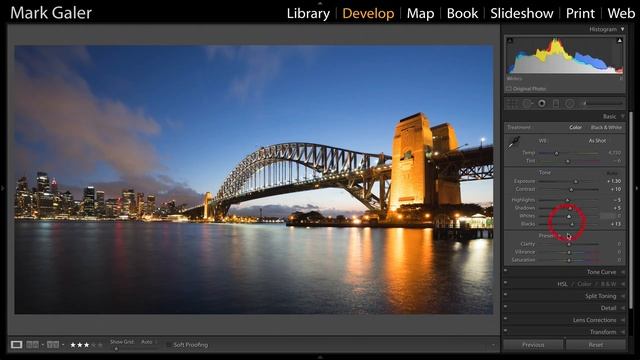Open the Slideshow module
This screenshot has height=360, width=640.
pyautogui.click(x=522, y=13)
